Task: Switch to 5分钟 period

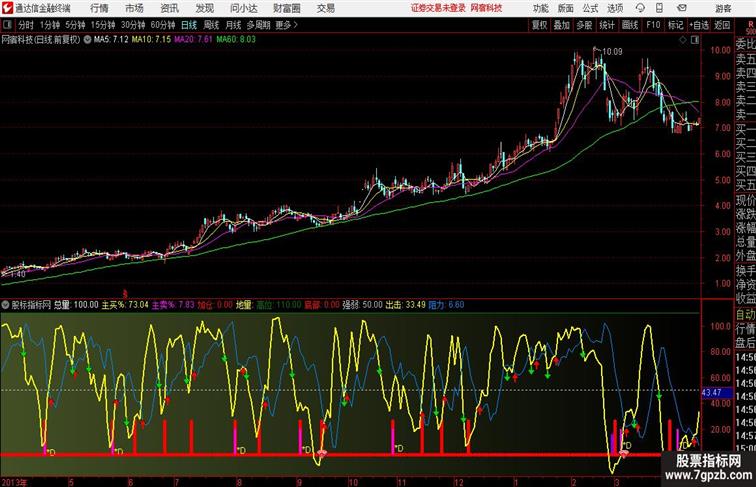Action: [75, 25]
